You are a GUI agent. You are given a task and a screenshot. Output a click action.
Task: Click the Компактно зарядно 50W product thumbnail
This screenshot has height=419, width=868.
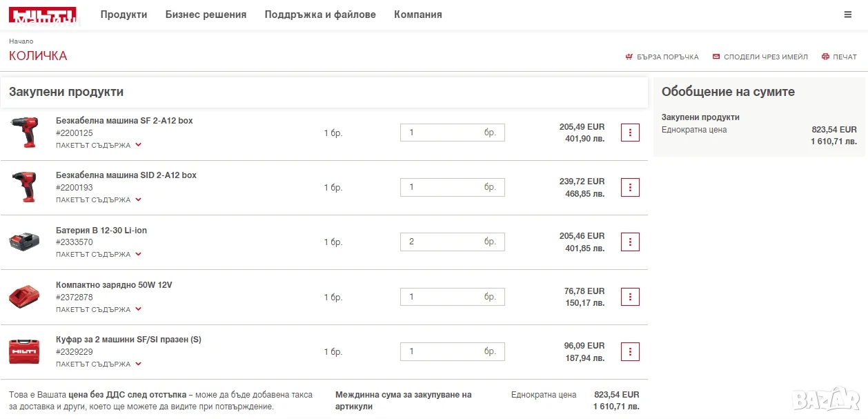tap(24, 297)
